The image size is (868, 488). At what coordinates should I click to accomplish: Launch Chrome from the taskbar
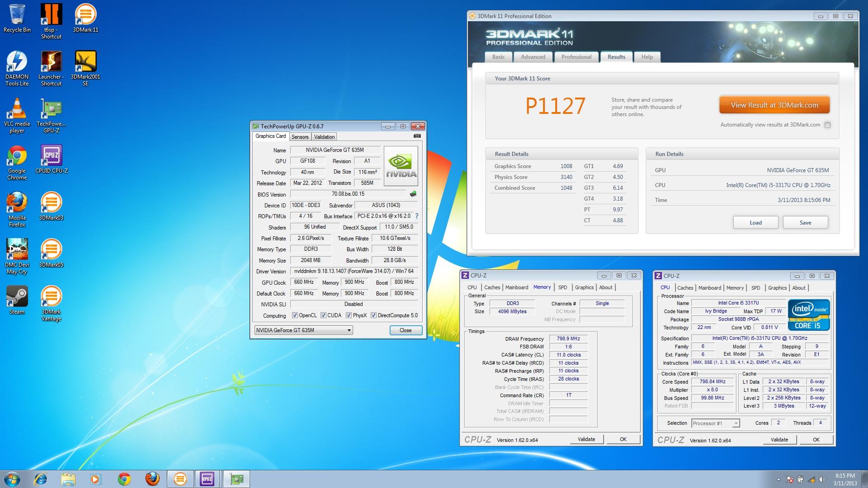(124, 479)
